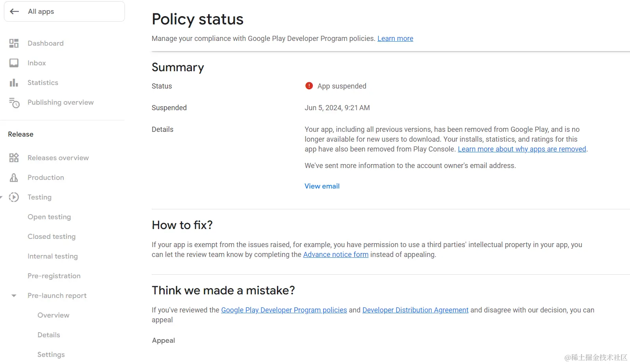Select Internal testing in sidebar
630x364 pixels.
pos(53,256)
